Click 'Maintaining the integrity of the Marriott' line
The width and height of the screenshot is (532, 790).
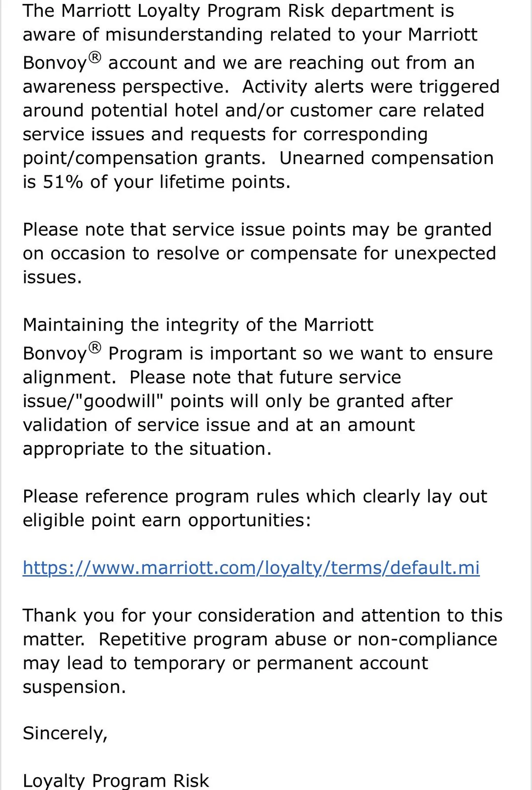pyautogui.click(x=198, y=325)
